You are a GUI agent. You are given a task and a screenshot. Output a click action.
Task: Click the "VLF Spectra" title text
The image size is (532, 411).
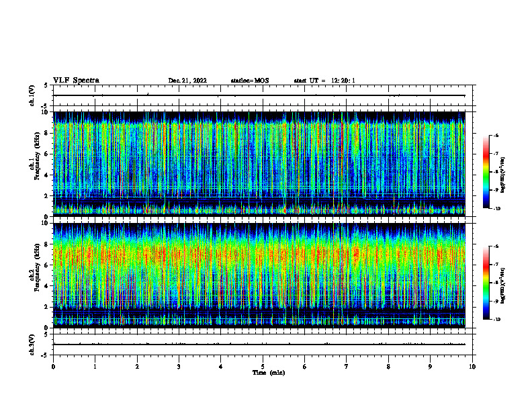tap(76, 81)
